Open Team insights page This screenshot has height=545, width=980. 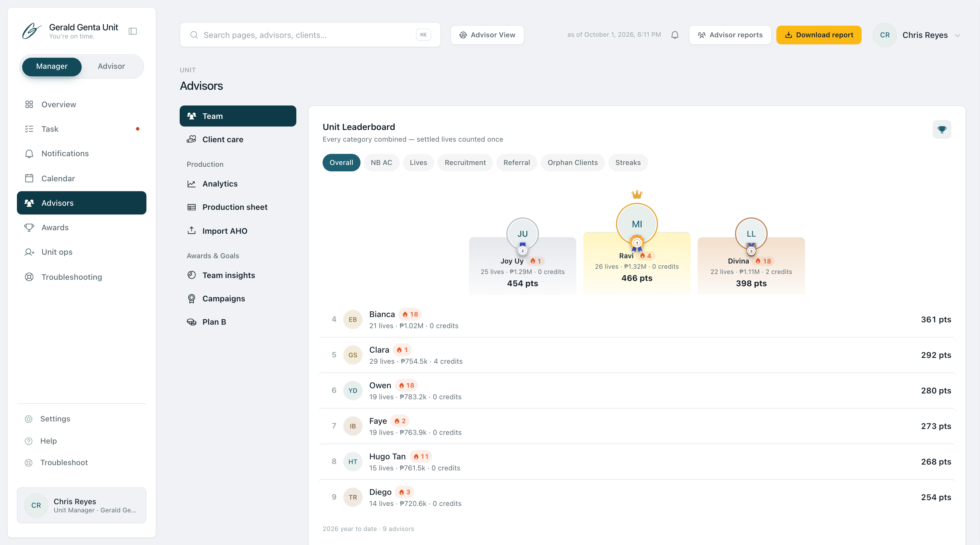(x=238, y=275)
